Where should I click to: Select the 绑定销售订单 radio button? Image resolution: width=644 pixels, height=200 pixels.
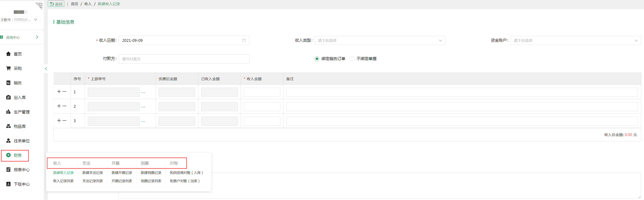pos(317,59)
